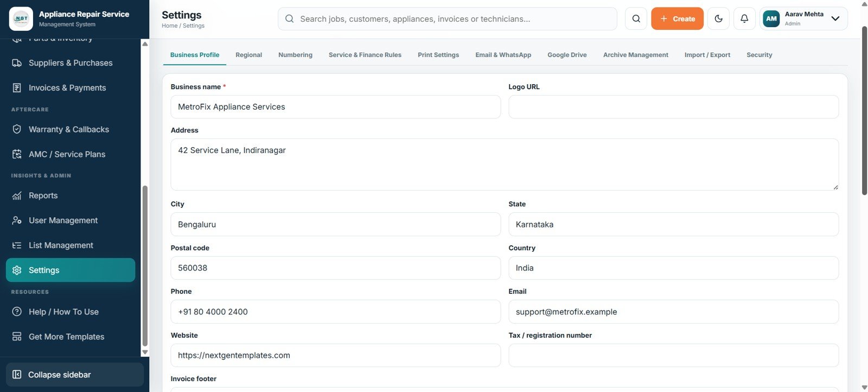Click the City field showing Bengaluru

(x=335, y=224)
